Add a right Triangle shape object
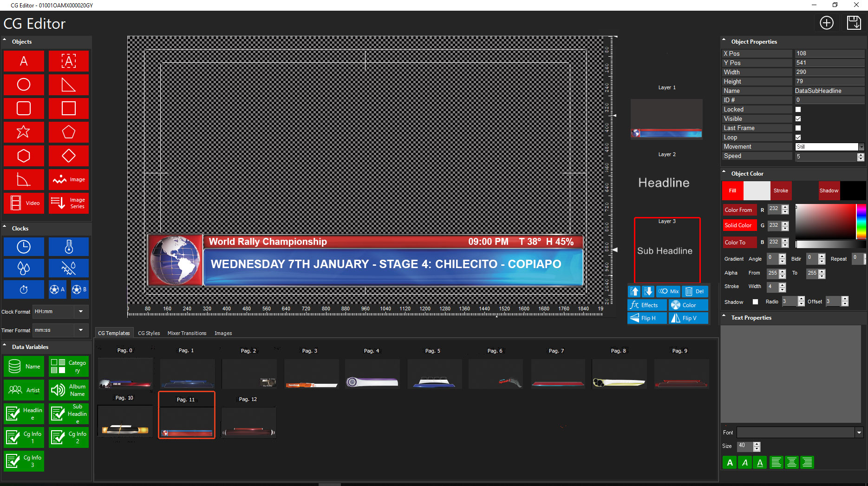Image resolution: width=868 pixels, height=486 pixels. point(69,85)
